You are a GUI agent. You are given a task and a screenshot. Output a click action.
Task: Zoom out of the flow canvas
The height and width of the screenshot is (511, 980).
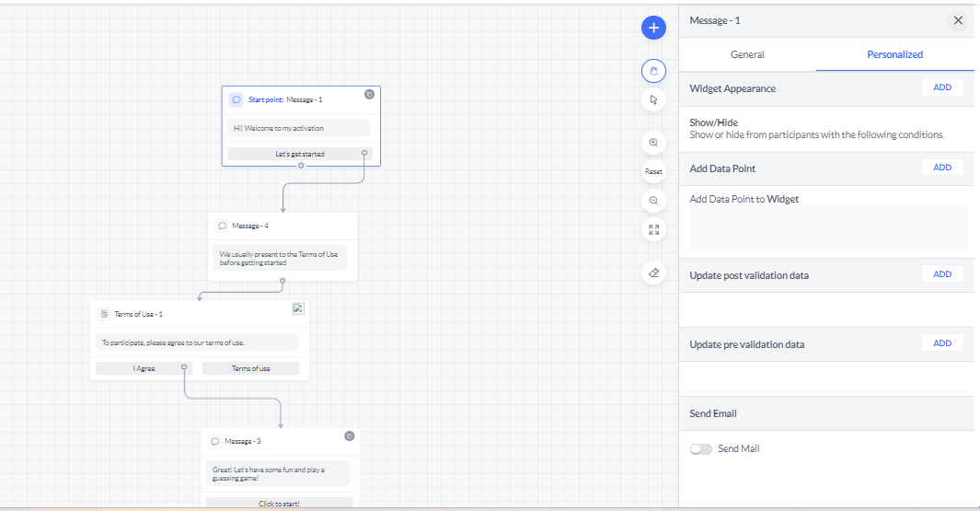click(653, 200)
